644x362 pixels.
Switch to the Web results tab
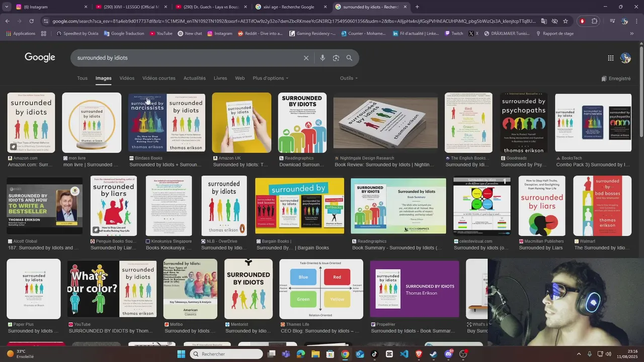click(240, 78)
